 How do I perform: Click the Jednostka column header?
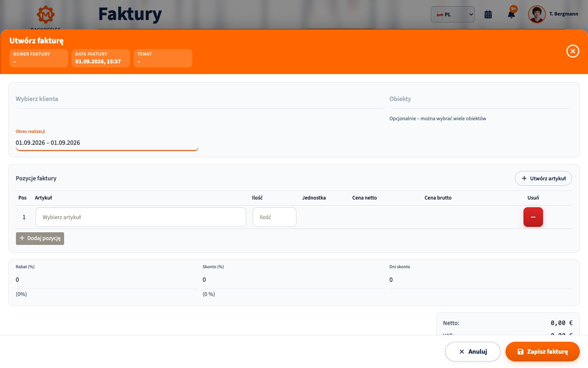pos(314,198)
